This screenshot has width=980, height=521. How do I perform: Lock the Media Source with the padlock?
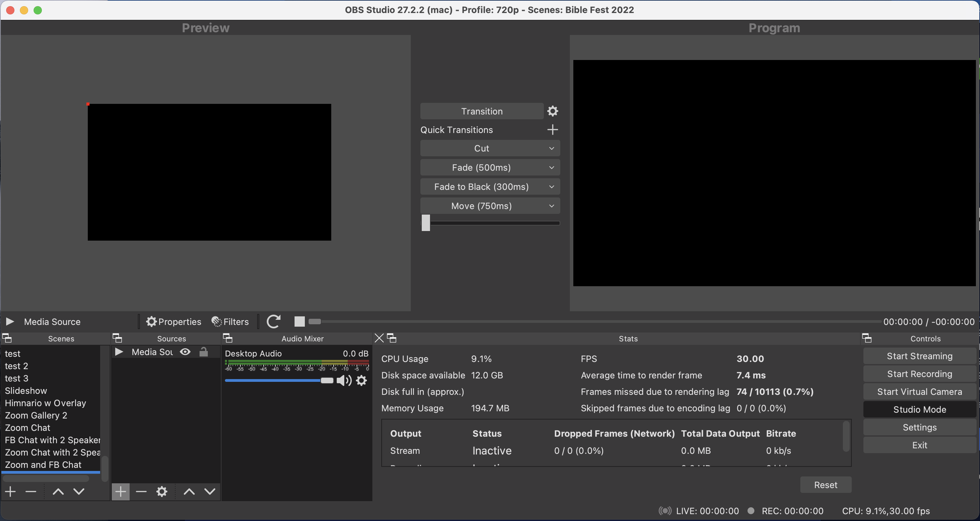[204, 352]
